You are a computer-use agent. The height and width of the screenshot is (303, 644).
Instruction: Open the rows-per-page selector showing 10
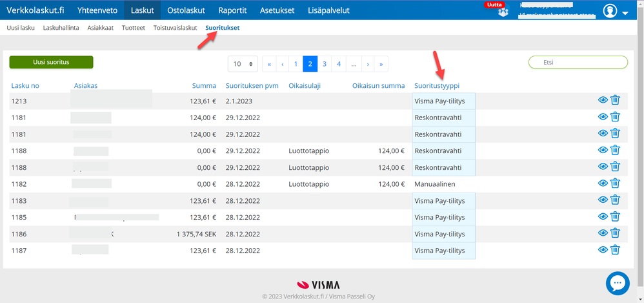(243, 64)
